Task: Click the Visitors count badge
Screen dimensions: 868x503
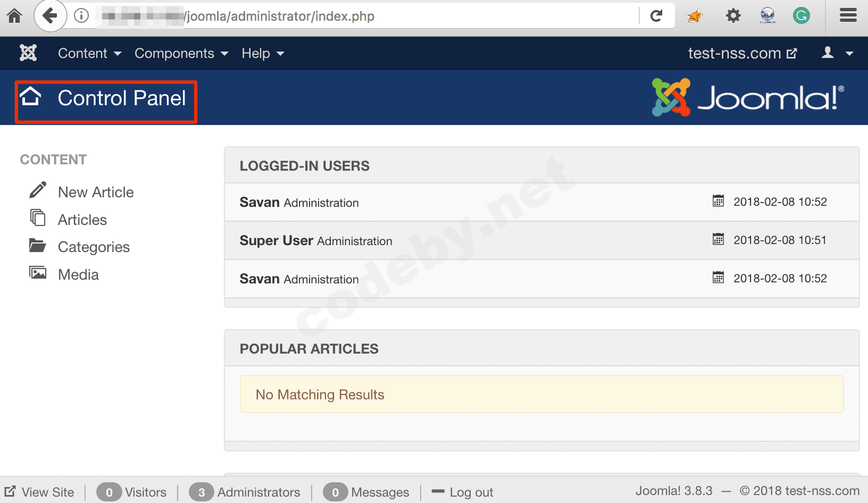Action: tap(109, 492)
